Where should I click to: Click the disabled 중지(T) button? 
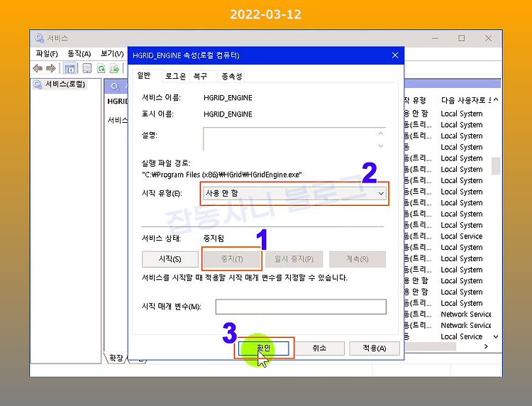click(232, 259)
